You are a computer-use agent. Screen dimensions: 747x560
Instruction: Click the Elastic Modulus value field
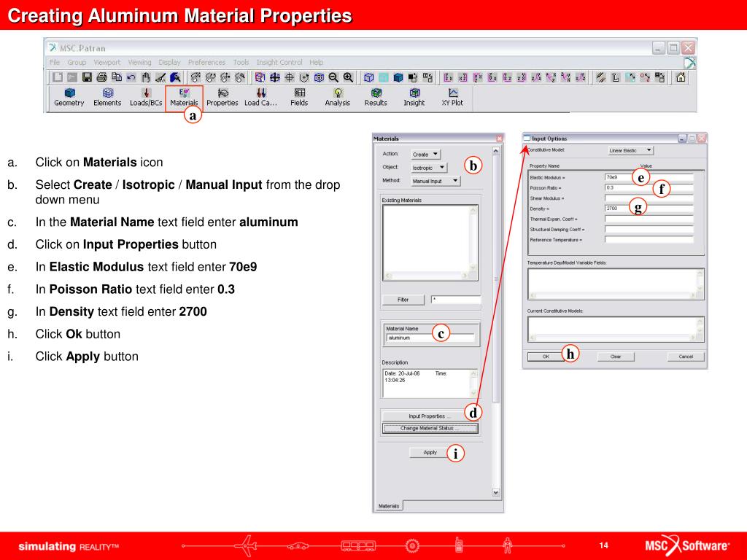649,177
